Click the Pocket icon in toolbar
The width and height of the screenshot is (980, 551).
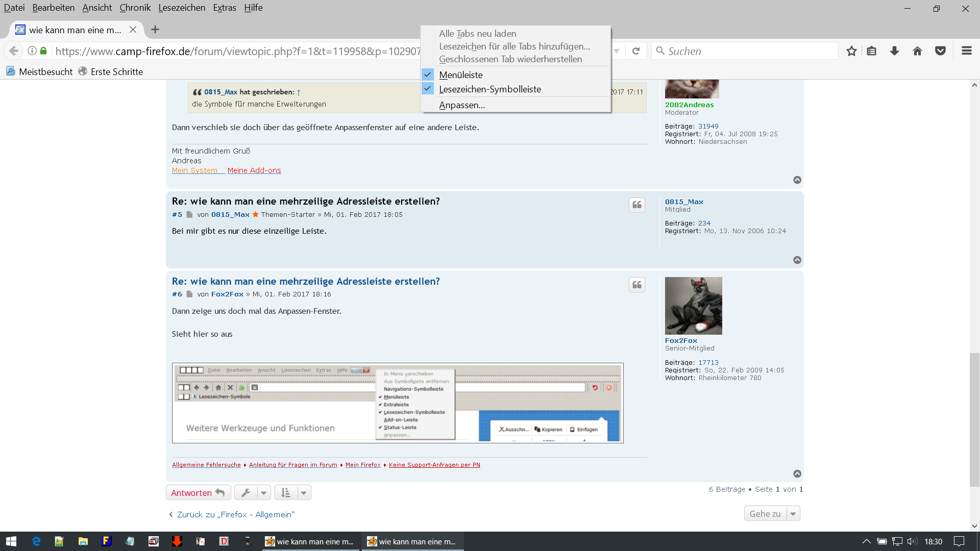[x=940, y=51]
